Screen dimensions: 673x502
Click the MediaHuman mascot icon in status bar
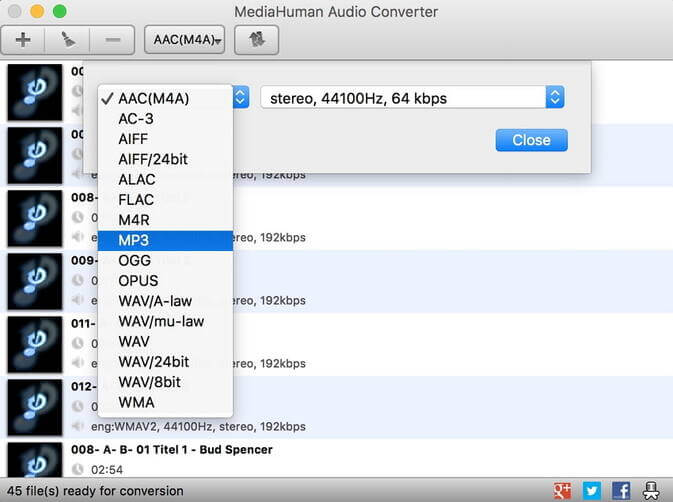[651, 490]
